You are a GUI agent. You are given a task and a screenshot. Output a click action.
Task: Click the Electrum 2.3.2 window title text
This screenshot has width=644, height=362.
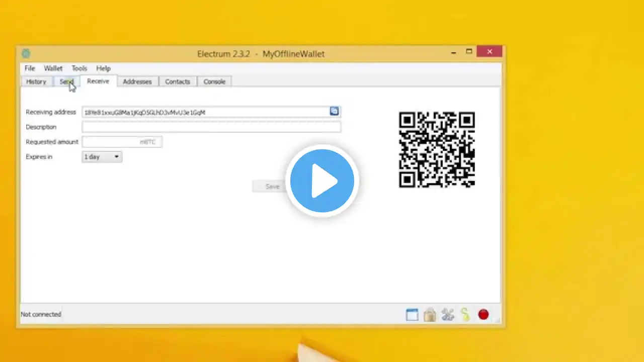(x=261, y=54)
